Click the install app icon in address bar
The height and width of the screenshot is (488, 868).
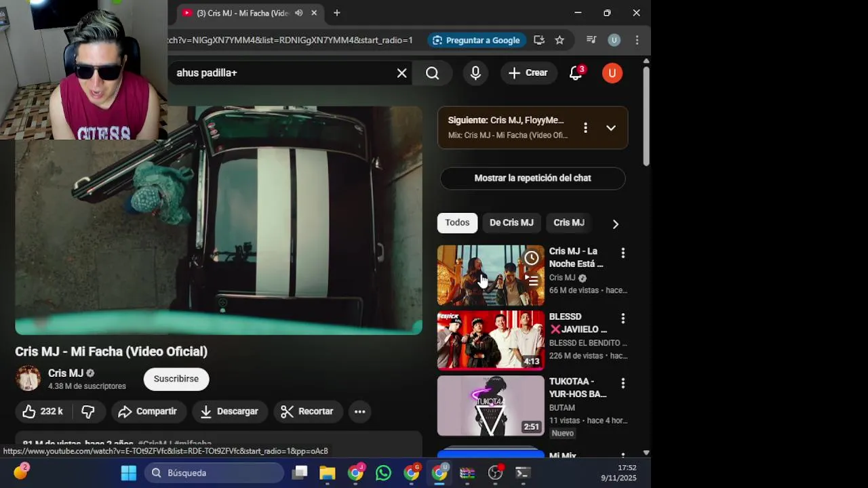tap(539, 40)
